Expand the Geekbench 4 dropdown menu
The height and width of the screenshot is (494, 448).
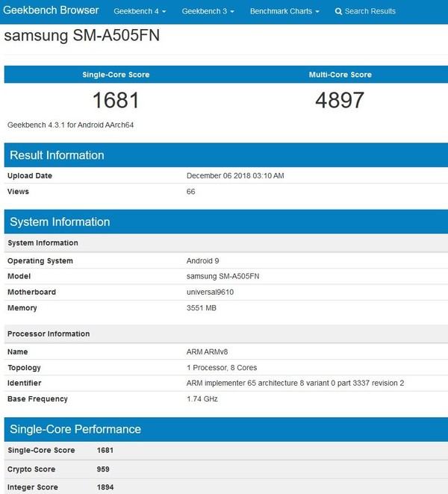click(140, 11)
